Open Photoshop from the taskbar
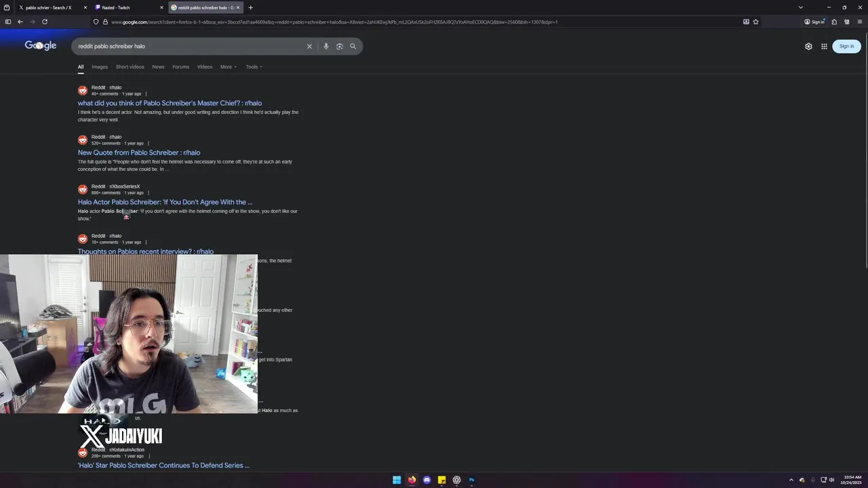868x488 pixels. (471, 480)
